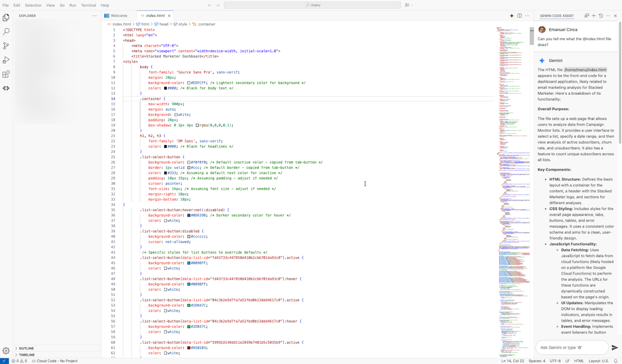This screenshot has height=364, width=622.
Task: Open the Extensions view icon
Action: 6,74
